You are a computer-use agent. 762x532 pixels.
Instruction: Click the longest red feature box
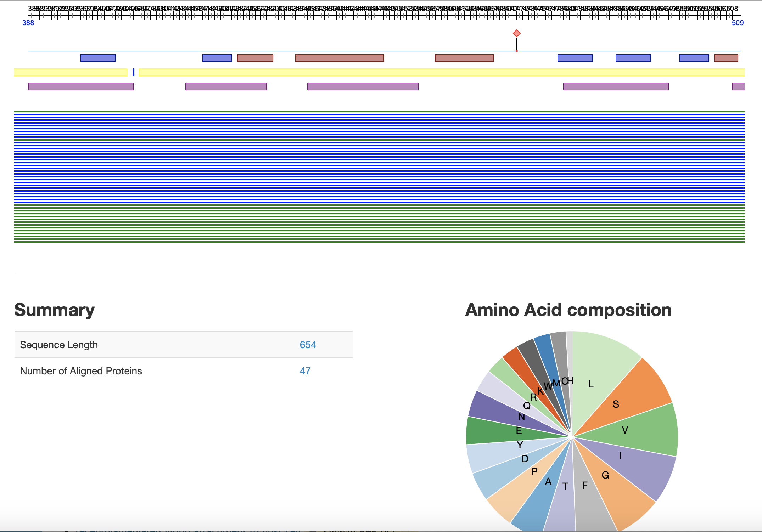pos(339,58)
